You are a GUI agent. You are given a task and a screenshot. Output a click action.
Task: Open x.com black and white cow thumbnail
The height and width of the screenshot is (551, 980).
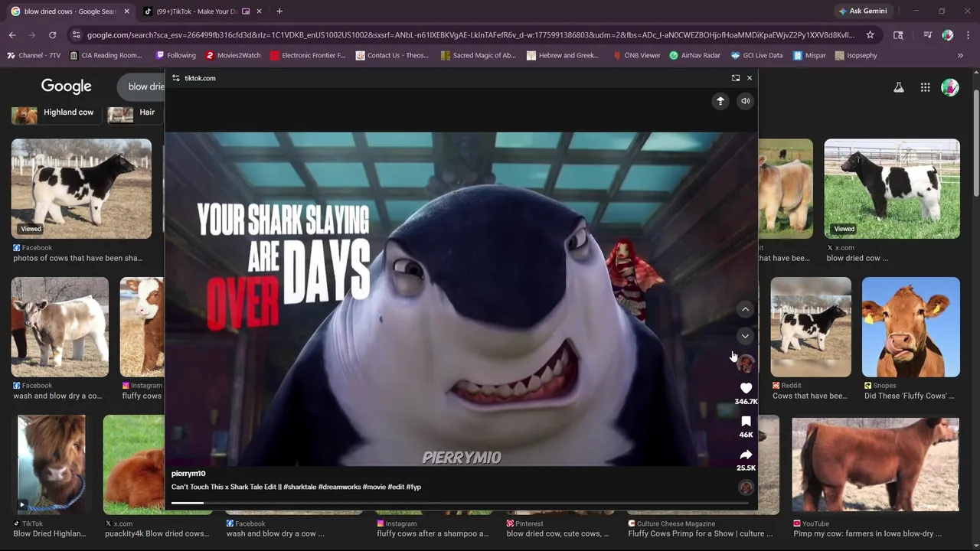pyautogui.click(x=892, y=188)
